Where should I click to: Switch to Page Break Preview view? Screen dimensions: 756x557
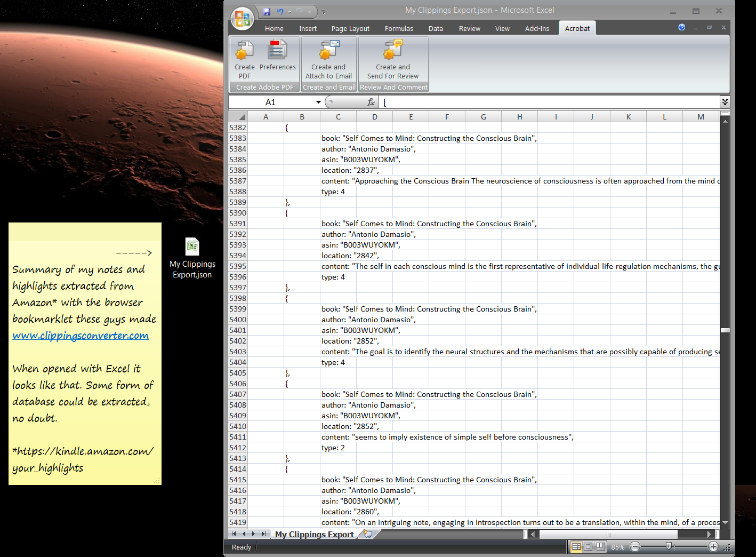[600, 547]
